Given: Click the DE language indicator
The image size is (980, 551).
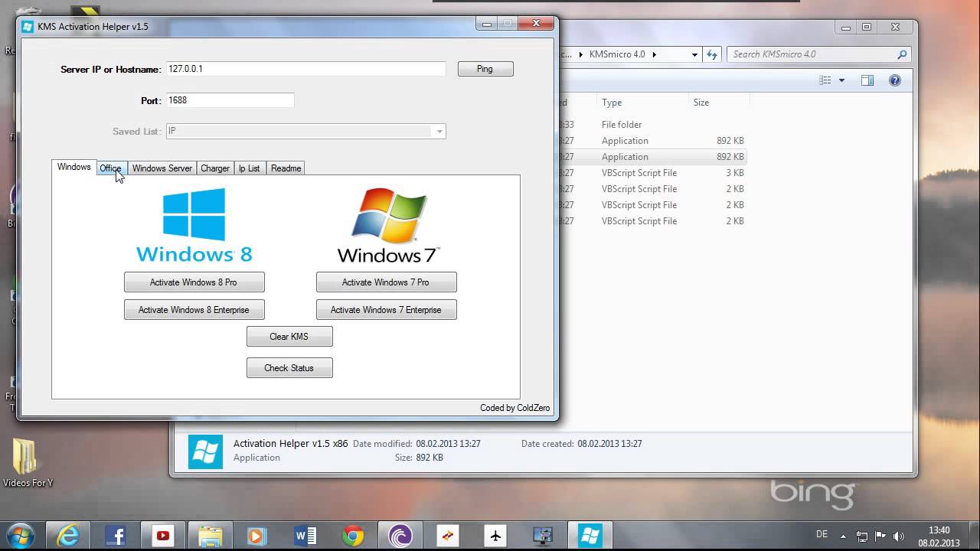Looking at the screenshot, I should coord(822,534).
